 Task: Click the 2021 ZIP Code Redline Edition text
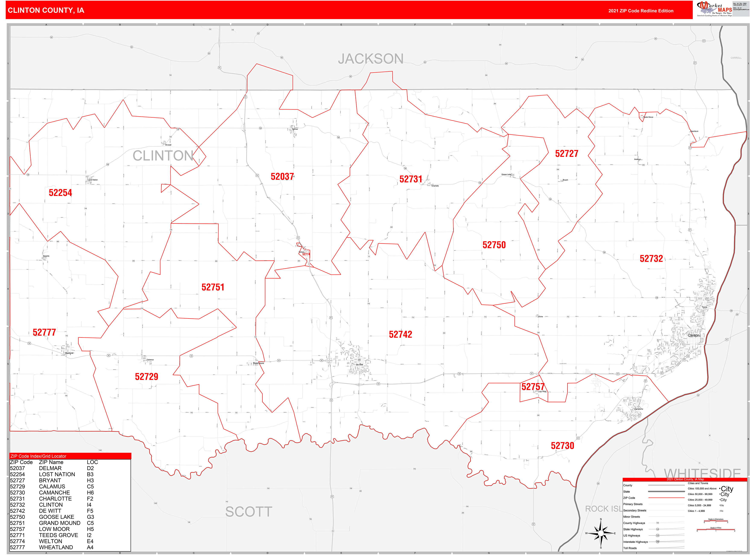click(641, 11)
